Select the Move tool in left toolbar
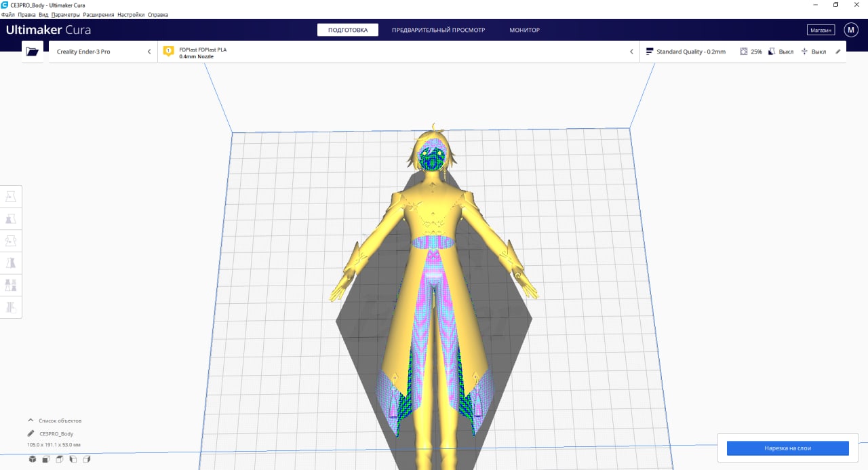 (11, 197)
